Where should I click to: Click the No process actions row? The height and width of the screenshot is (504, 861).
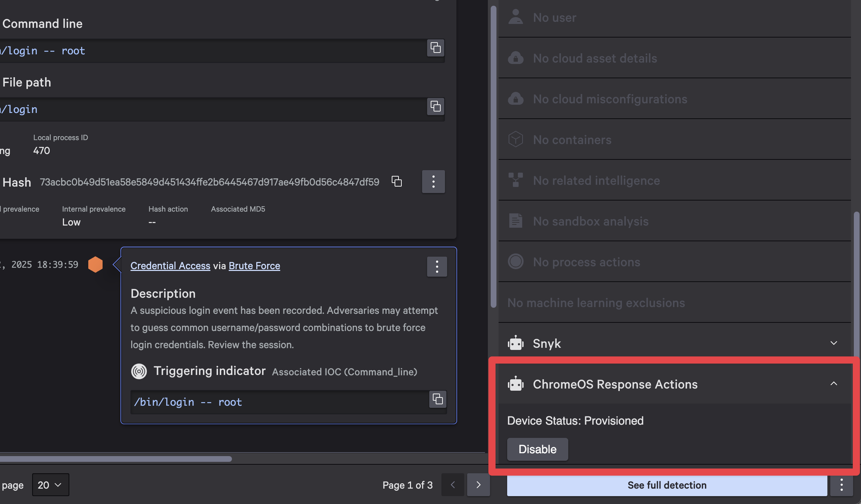675,262
